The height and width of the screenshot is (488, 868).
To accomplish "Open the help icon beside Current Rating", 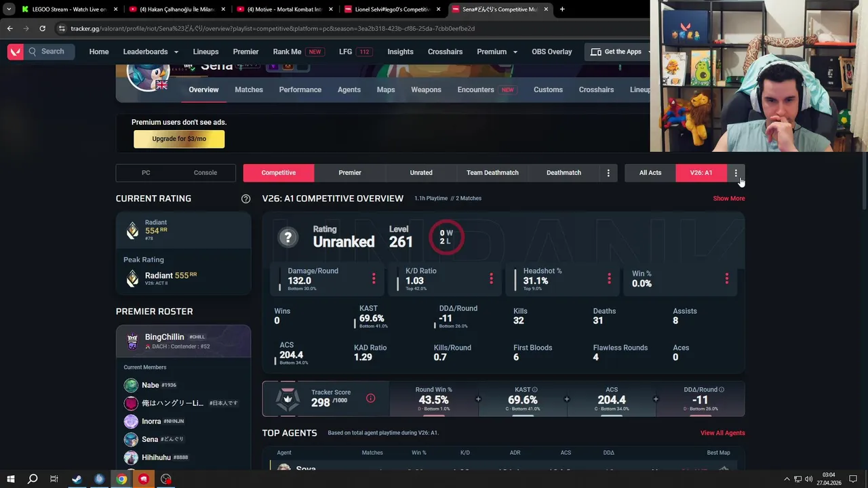I will 246,199.
